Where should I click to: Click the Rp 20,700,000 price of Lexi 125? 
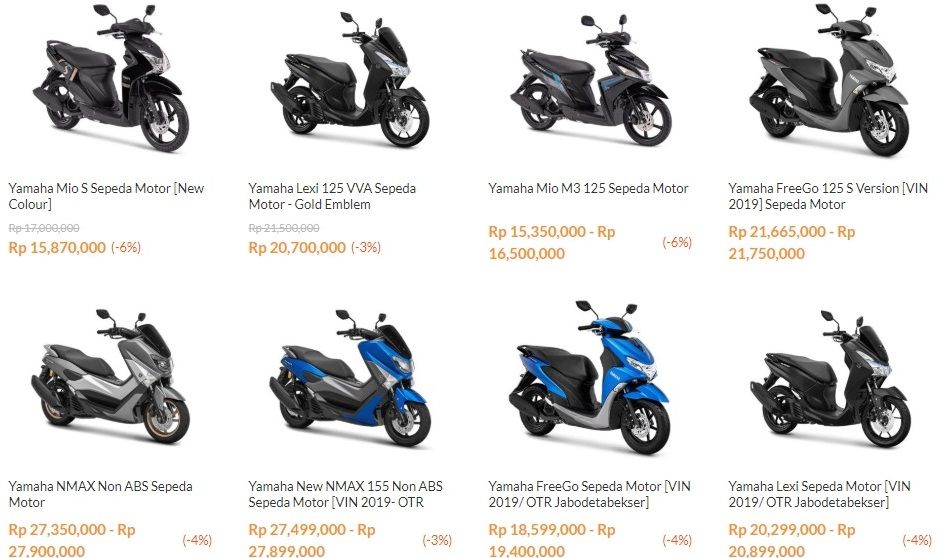point(297,247)
